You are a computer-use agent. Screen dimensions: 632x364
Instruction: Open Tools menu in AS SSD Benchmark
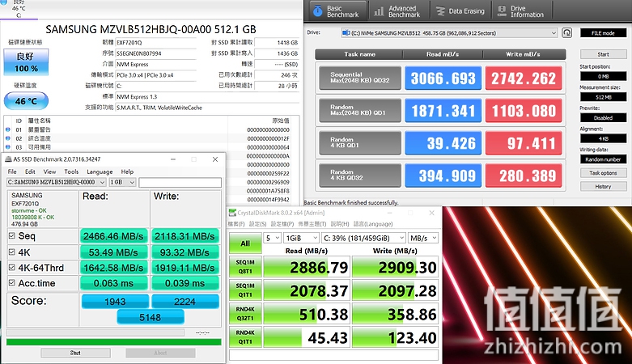click(x=71, y=171)
